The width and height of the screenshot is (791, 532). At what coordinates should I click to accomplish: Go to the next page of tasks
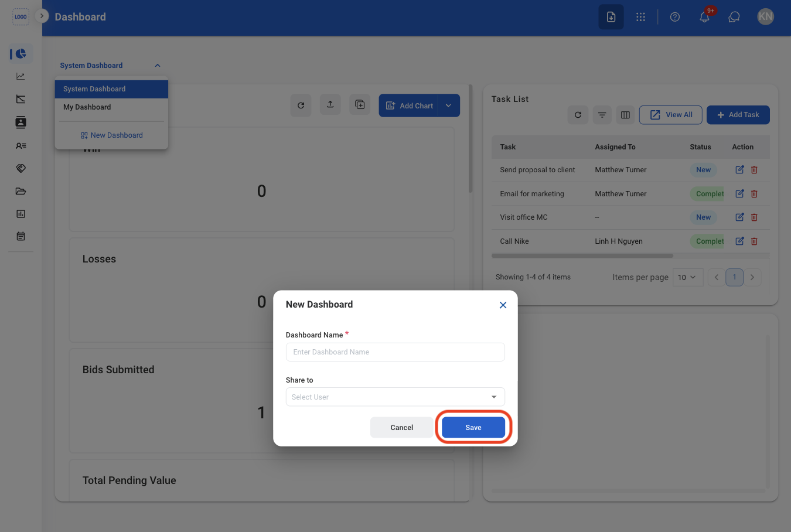[x=752, y=277]
